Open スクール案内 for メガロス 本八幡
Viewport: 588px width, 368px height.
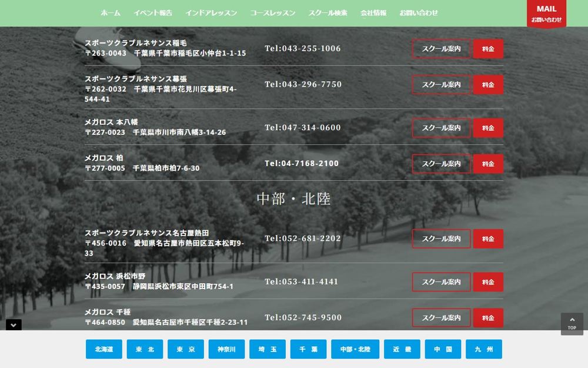[441, 128]
